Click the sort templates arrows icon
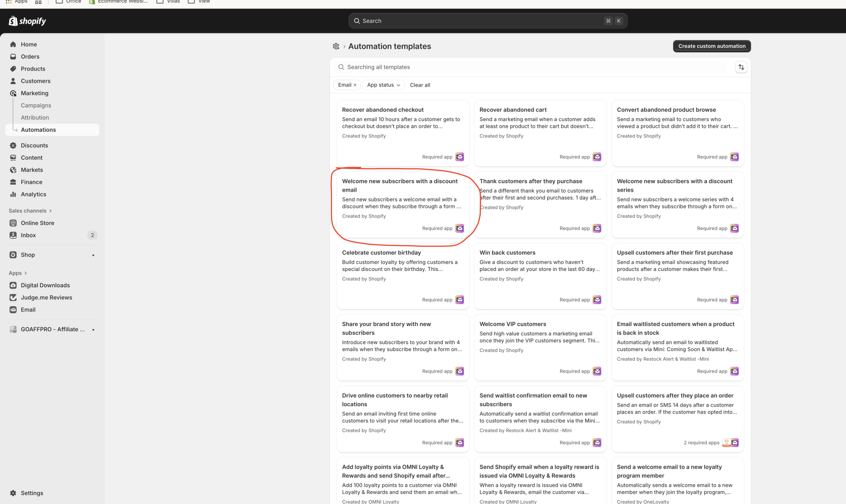846x504 pixels. tap(741, 67)
